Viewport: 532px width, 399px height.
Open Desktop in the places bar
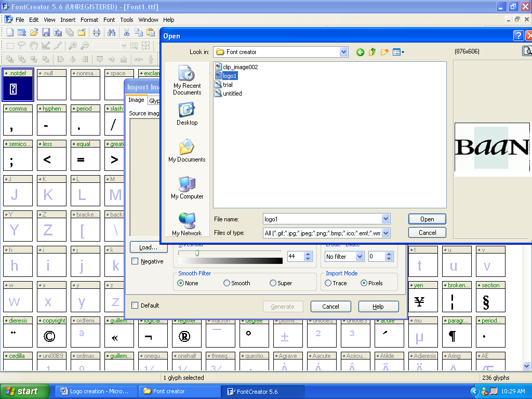pos(187,114)
